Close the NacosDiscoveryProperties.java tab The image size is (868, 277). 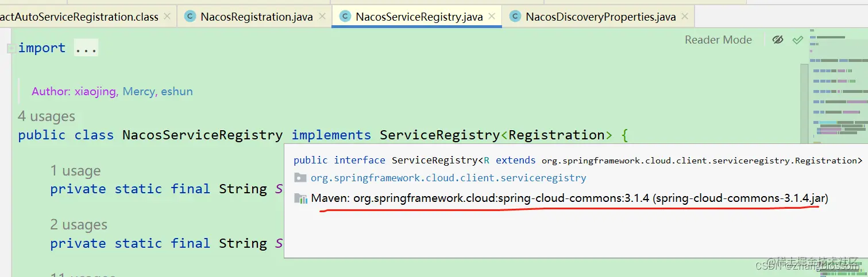[x=685, y=17]
